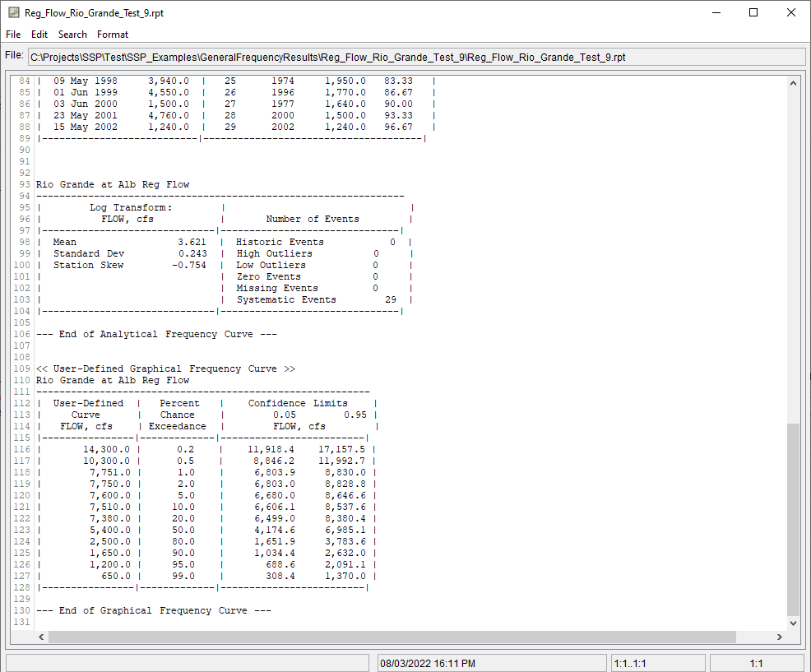
Task: Click the '1:1' status bar cell
Action: tap(756, 663)
